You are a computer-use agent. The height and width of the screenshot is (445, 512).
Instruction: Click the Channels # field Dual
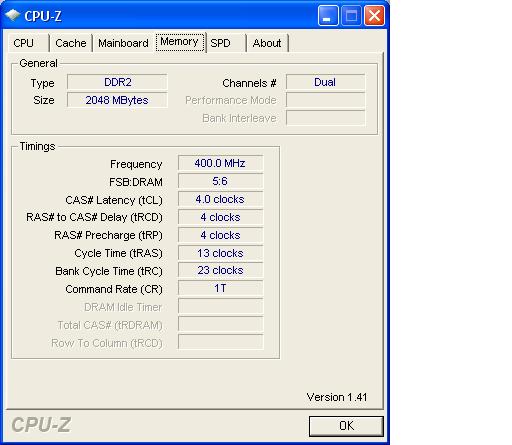point(325,82)
